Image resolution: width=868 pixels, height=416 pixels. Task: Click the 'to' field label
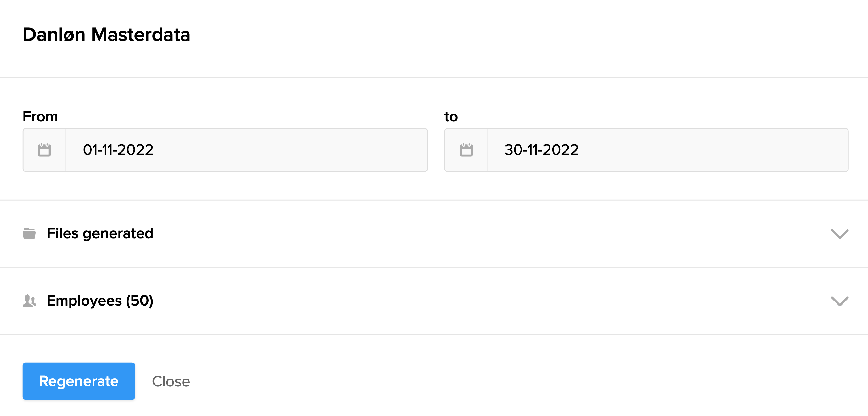point(451,116)
